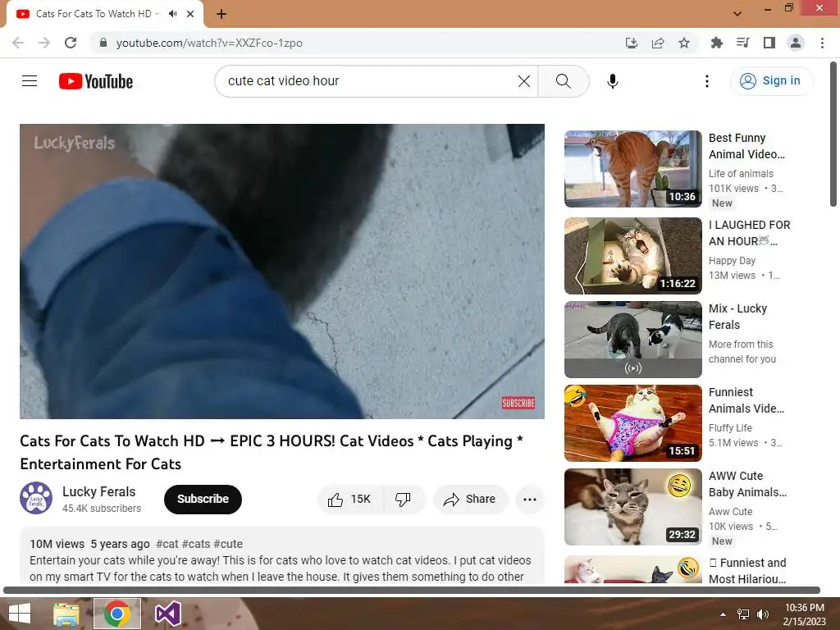The width and height of the screenshot is (840, 630).
Task: Open the YouTube hamburger guide menu
Action: (x=30, y=81)
